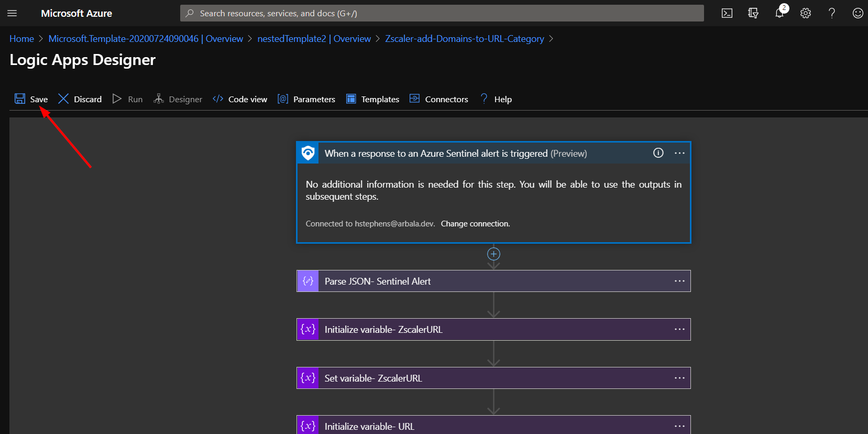Open Cloud Shell from the top bar
The image size is (868, 434).
click(x=727, y=13)
